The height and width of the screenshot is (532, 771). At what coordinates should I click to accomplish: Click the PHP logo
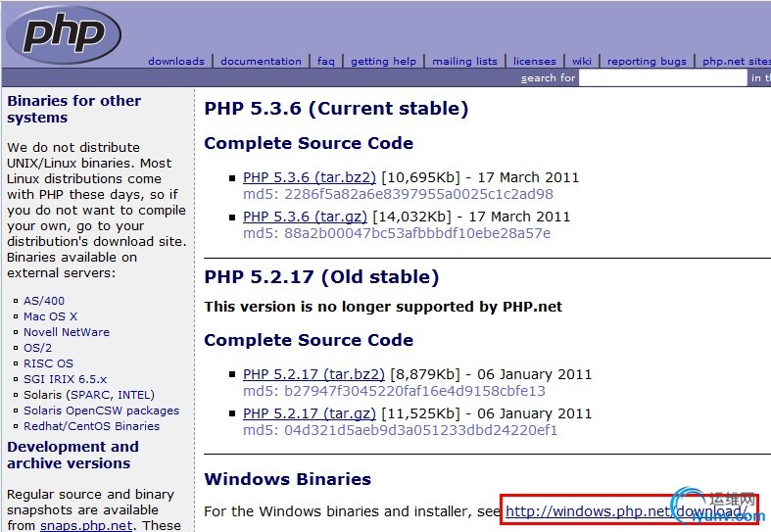tap(64, 34)
